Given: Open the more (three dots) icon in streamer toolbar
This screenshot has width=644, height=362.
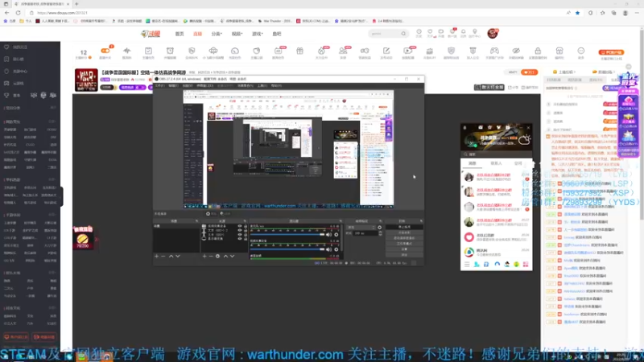Looking at the screenshot, I should [x=580, y=51].
